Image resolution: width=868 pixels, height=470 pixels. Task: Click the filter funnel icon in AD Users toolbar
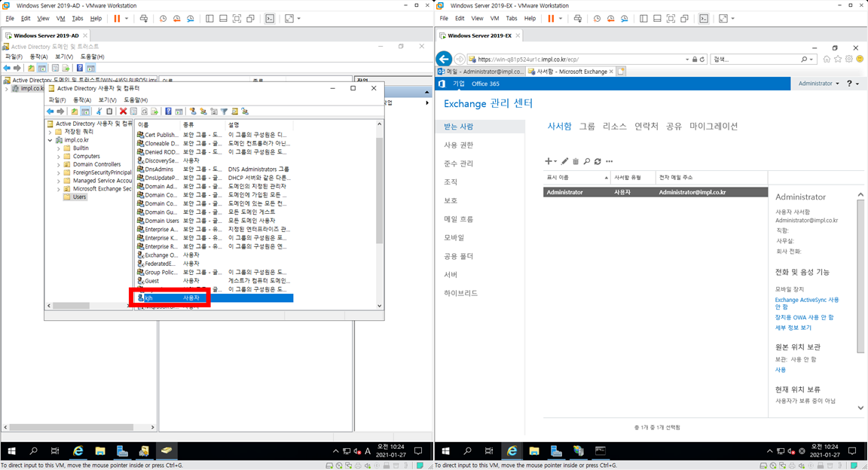225,111
